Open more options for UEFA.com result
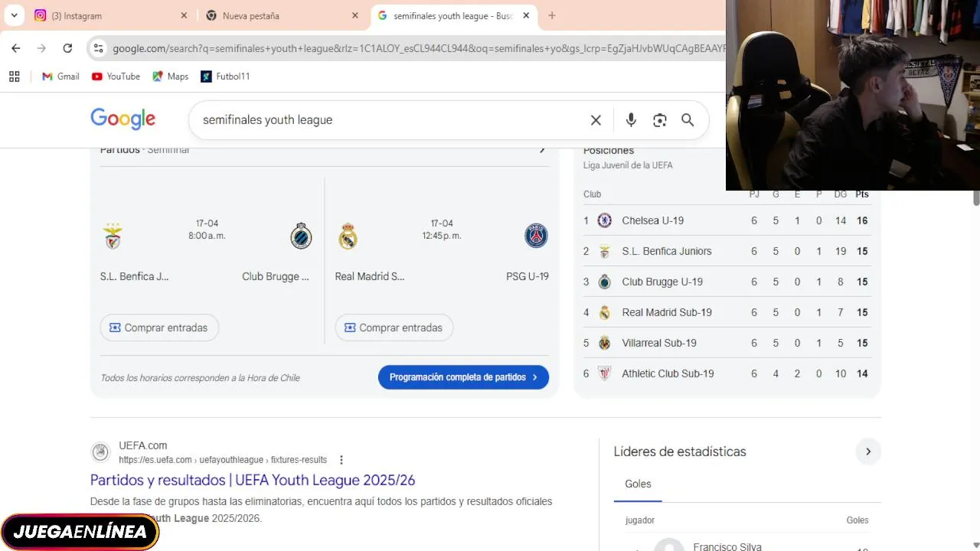This screenshot has height=551, width=980. coord(341,460)
